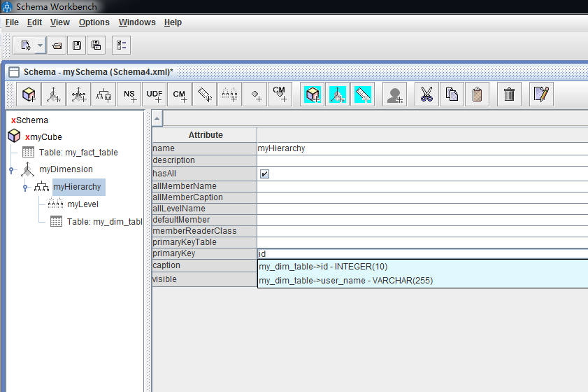This screenshot has width=588, height=392.
Task: Toggle the hasAll checkbox
Action: pyautogui.click(x=264, y=174)
